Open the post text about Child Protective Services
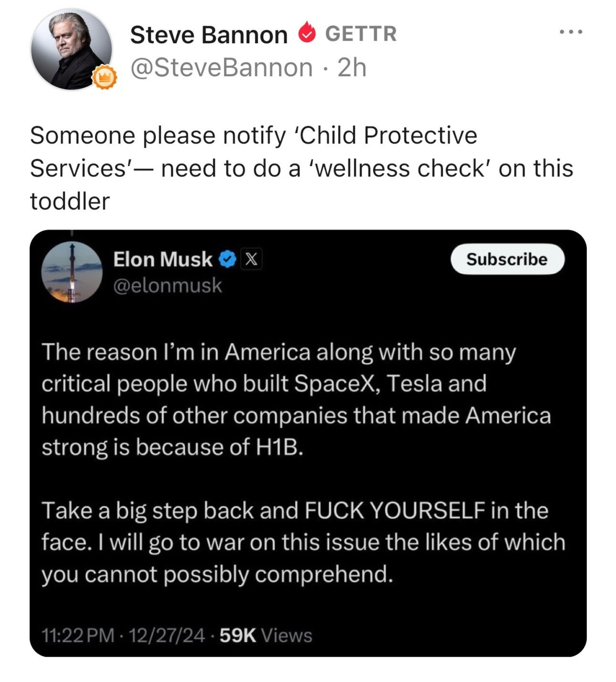The height and width of the screenshot is (682, 616). tap(301, 168)
